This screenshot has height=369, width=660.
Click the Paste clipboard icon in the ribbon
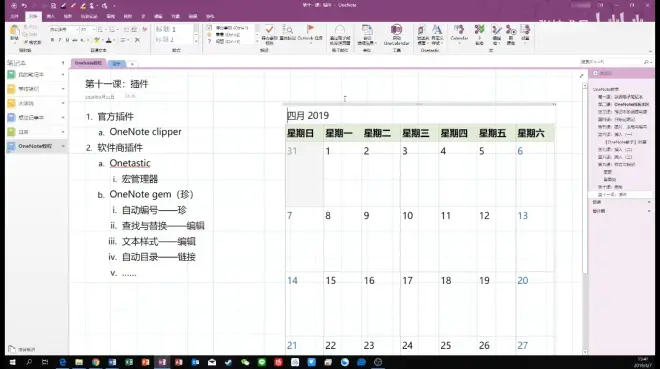point(14,33)
